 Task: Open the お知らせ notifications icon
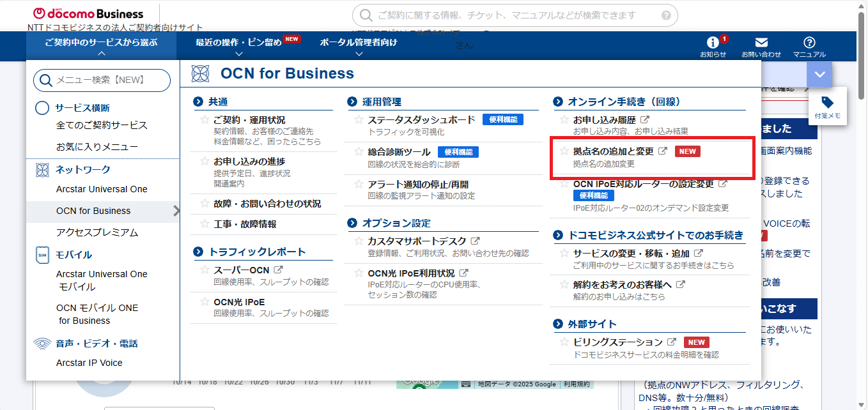click(x=713, y=43)
